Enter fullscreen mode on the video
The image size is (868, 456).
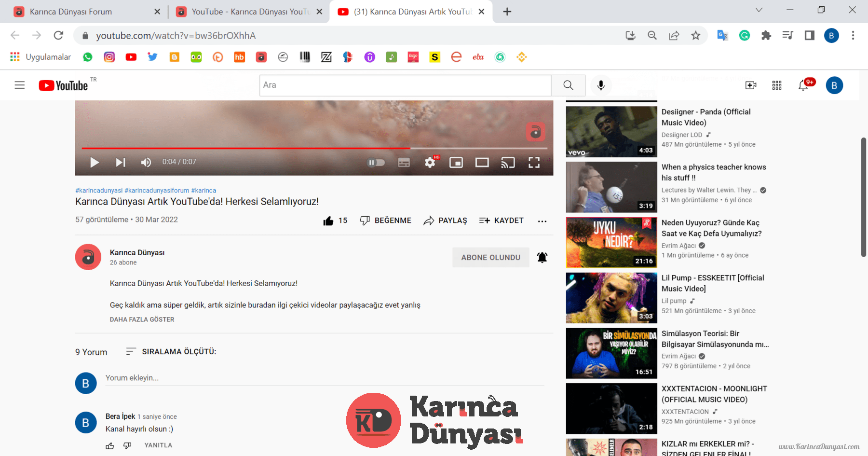pos(534,163)
